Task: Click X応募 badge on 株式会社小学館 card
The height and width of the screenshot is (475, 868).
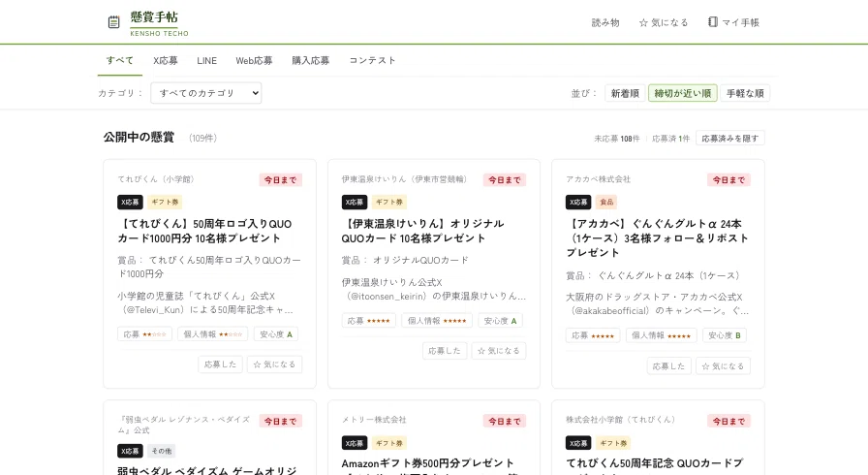Action: [x=578, y=443]
